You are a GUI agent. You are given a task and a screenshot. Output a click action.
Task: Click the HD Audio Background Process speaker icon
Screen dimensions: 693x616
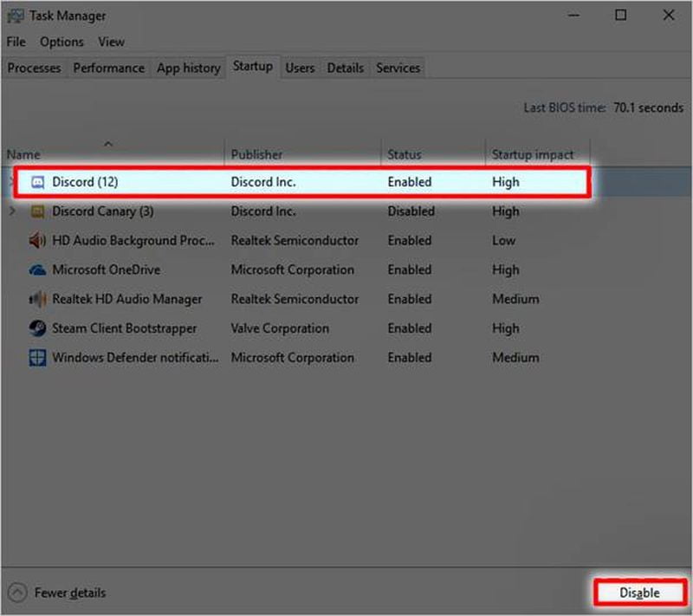[37, 241]
